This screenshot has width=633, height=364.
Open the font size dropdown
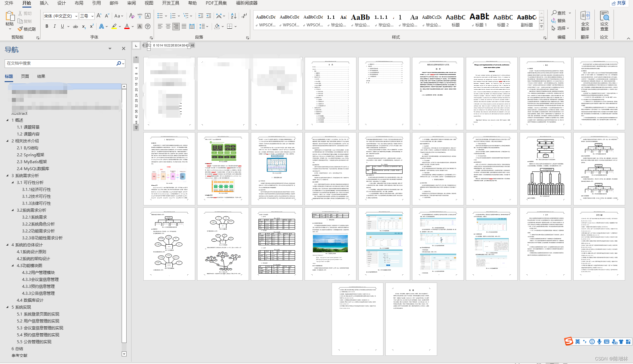[92, 16]
